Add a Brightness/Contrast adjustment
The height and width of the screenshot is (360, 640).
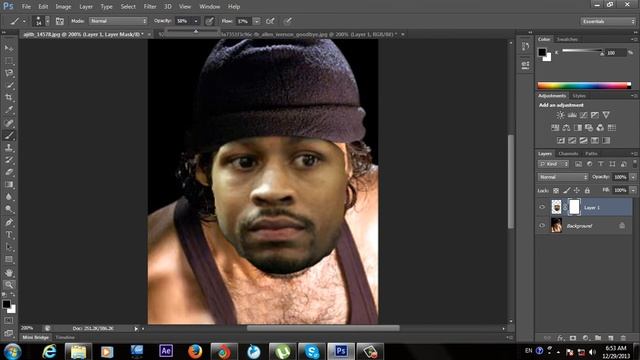(560, 115)
